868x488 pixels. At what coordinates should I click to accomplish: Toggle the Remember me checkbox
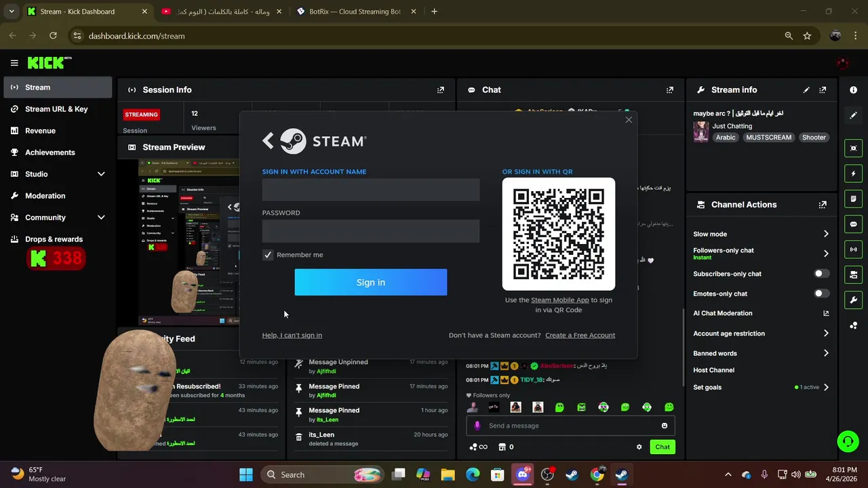(268, 255)
